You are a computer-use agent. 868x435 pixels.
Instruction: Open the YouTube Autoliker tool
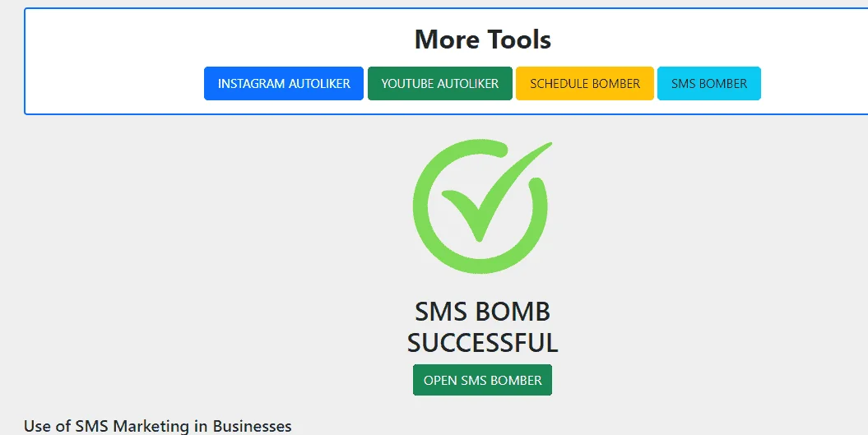pos(440,84)
